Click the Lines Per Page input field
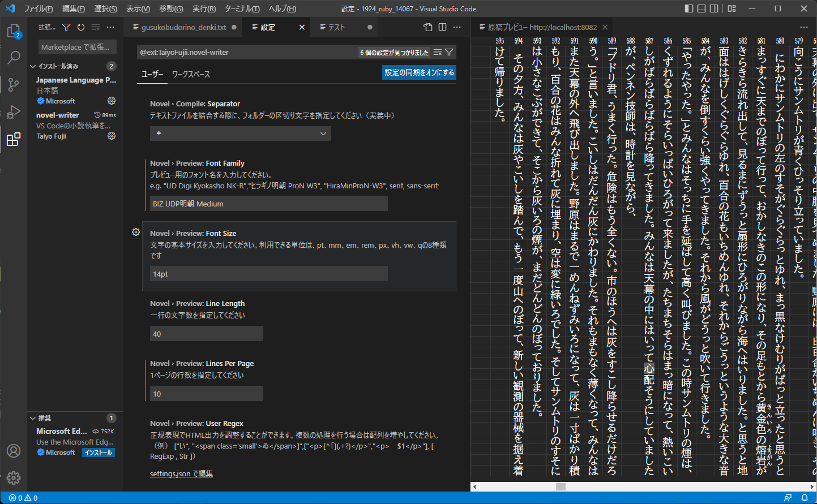The height and width of the screenshot is (504, 817). coord(207,394)
